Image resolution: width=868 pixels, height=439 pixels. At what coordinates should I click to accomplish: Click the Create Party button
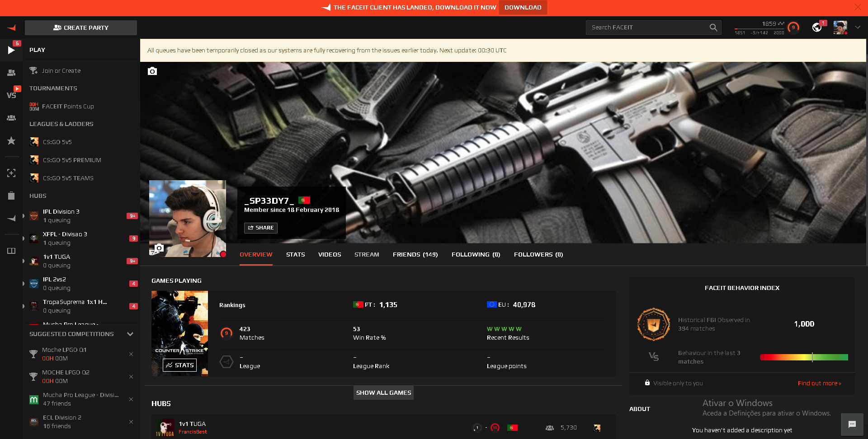(81, 28)
